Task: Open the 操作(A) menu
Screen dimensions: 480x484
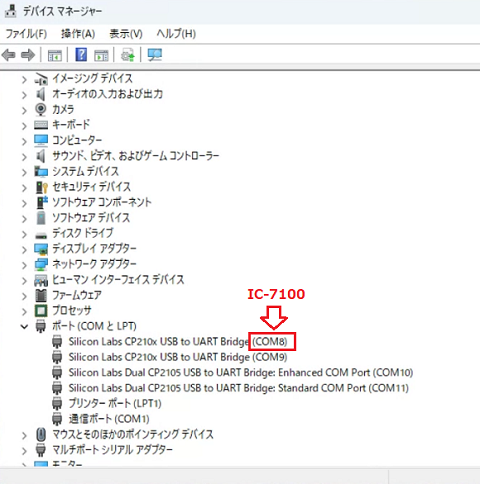Action: pyautogui.click(x=78, y=34)
